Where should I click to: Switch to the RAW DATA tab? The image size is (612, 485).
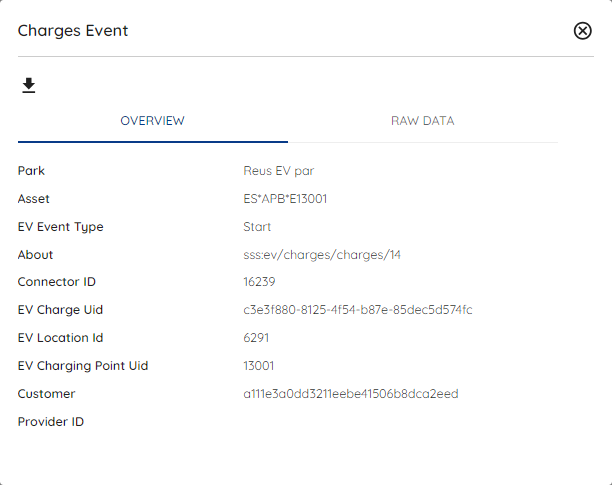(423, 121)
